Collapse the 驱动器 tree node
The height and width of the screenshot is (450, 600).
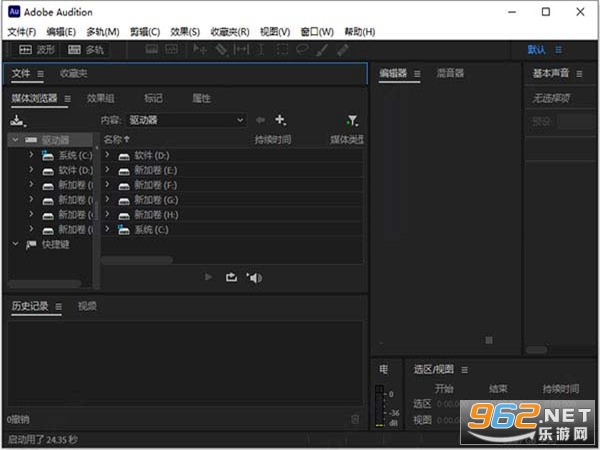point(15,140)
